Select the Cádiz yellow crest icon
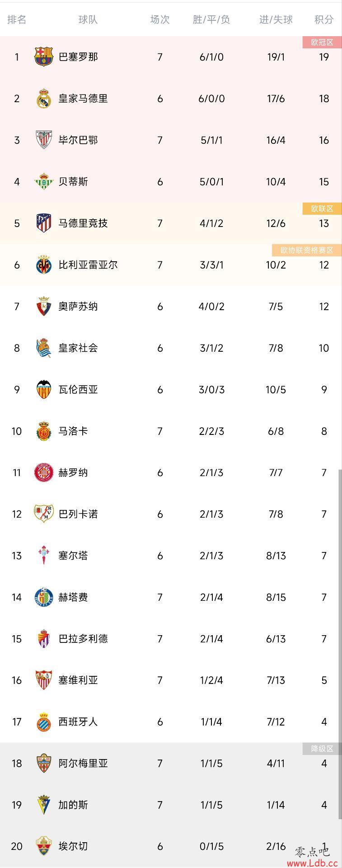 pos(44,805)
